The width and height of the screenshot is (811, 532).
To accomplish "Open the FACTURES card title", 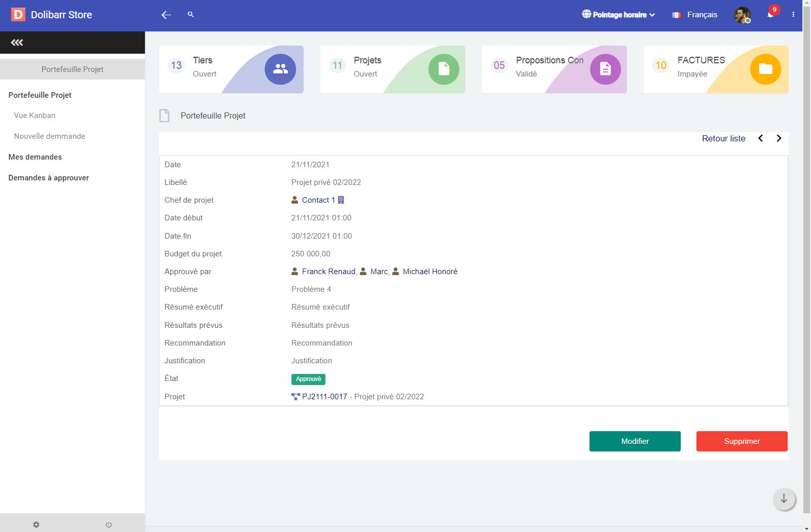I will 702,60.
